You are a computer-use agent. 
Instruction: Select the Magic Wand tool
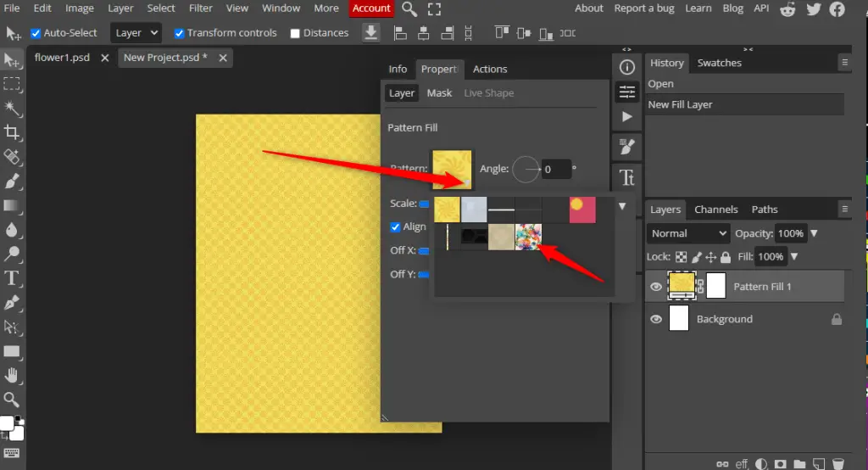point(12,108)
